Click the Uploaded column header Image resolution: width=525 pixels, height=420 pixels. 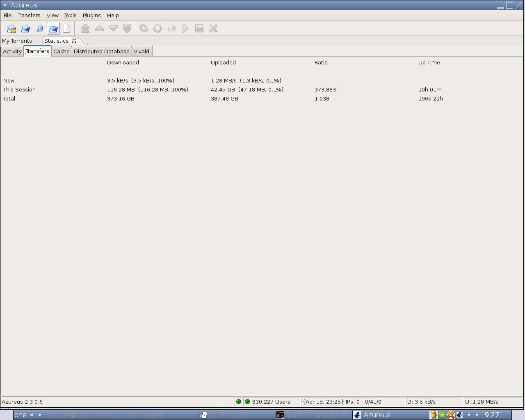point(223,62)
